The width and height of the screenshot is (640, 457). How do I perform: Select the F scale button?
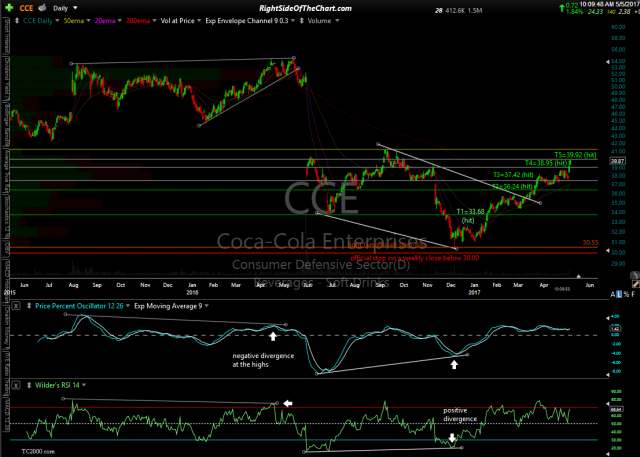(633, 295)
